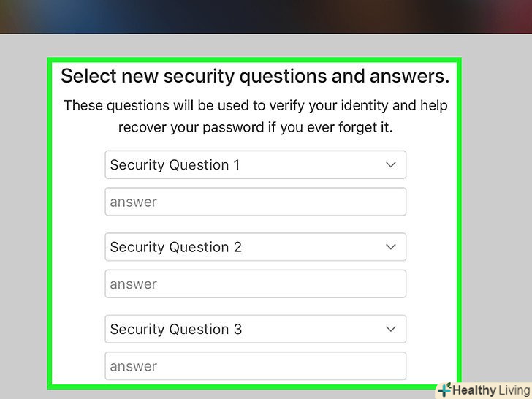Focus the answer field under Security Question 1
This screenshot has width=532, height=399.
tap(255, 202)
